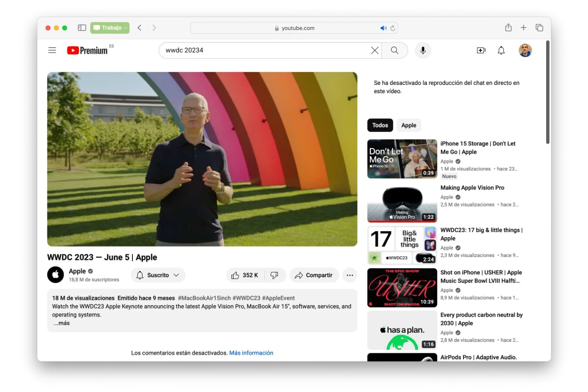Dislike the video with thumbs down

(x=274, y=275)
